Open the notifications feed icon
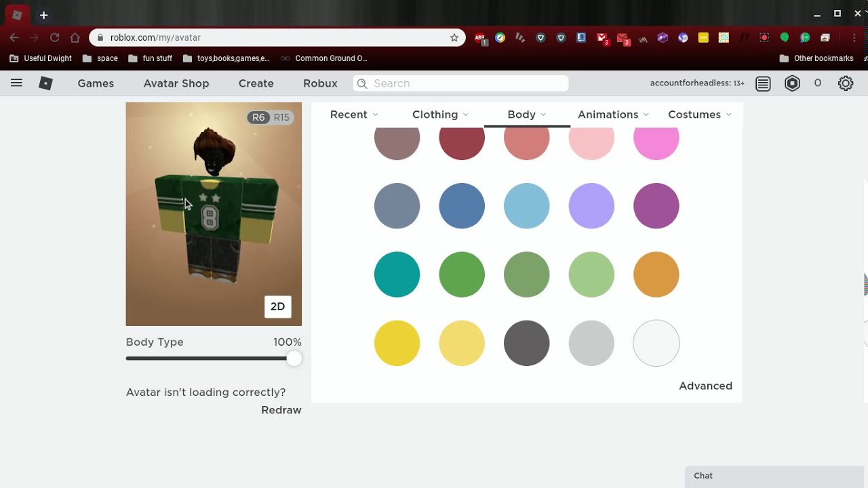Screen dimensions: 868x488 763,83
